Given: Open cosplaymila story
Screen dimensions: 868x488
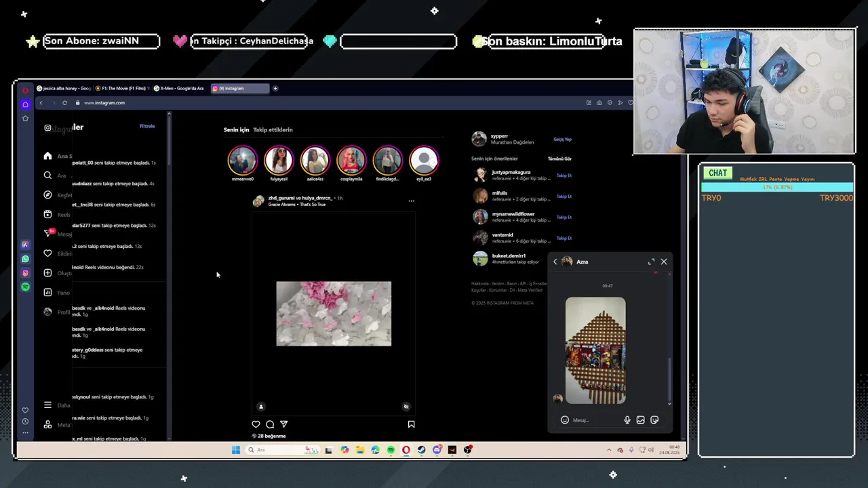Looking at the screenshot, I should 351,161.
